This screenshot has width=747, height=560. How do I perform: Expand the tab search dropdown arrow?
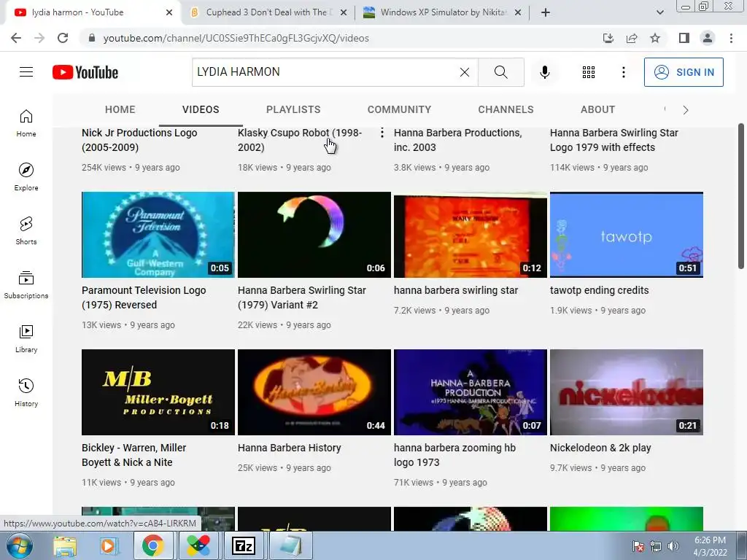pos(659,12)
